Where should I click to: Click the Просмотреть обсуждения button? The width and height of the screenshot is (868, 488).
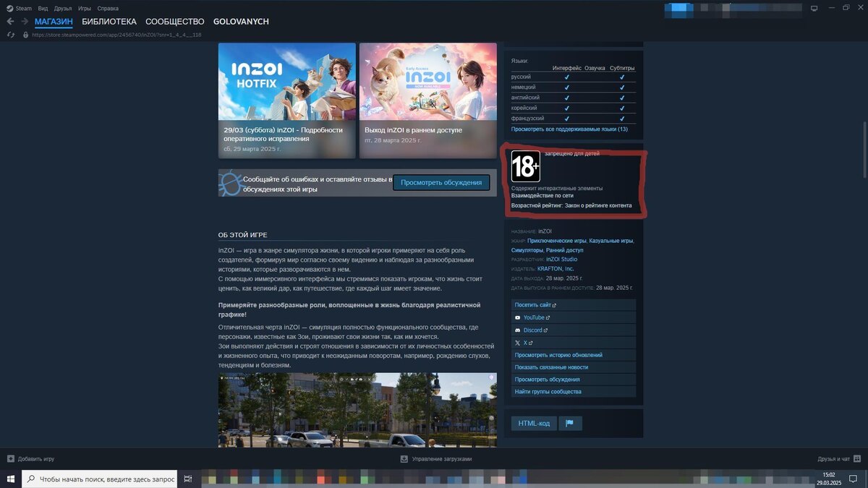(x=441, y=182)
